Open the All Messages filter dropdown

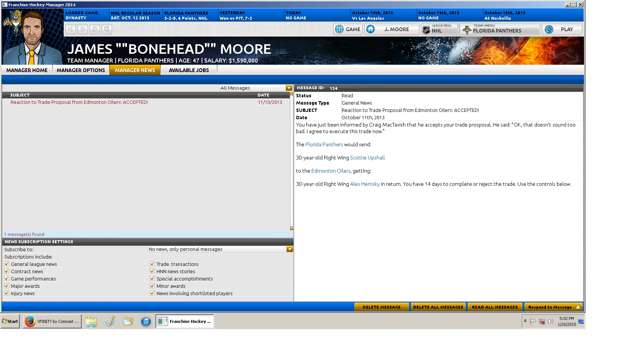click(x=289, y=88)
